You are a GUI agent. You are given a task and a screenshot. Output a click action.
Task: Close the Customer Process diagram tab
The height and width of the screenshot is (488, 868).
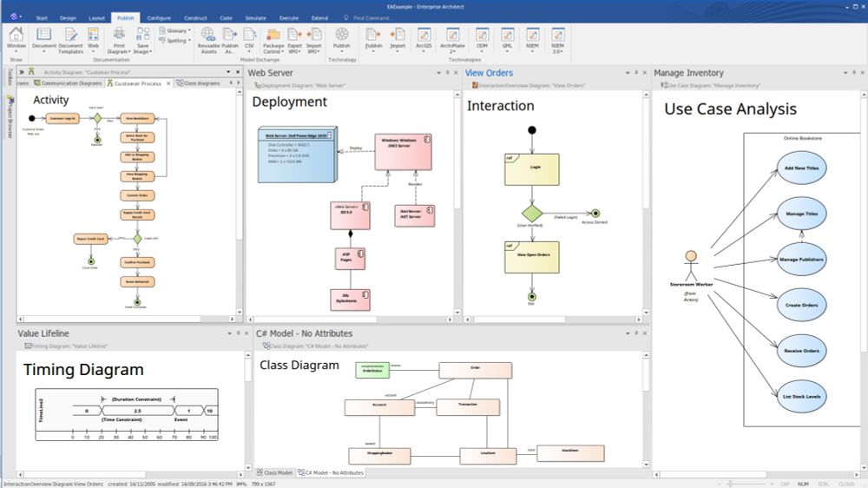tap(168, 83)
